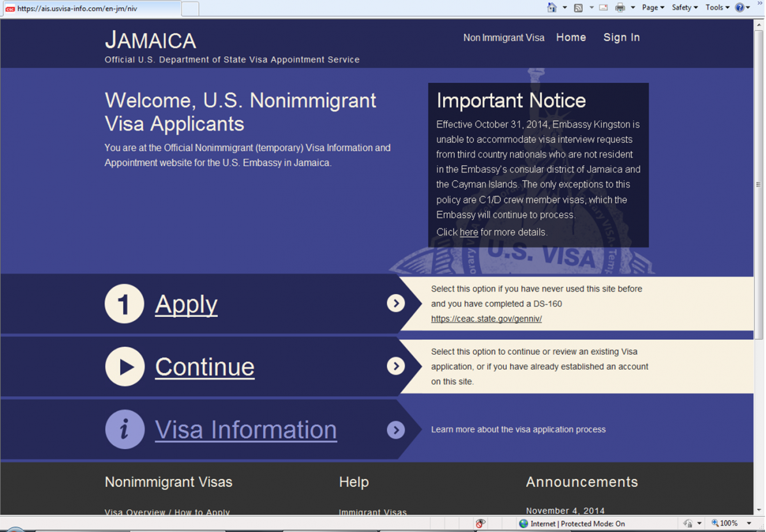Click the blue Help question mark icon
The width and height of the screenshot is (766, 532).
(x=739, y=8)
